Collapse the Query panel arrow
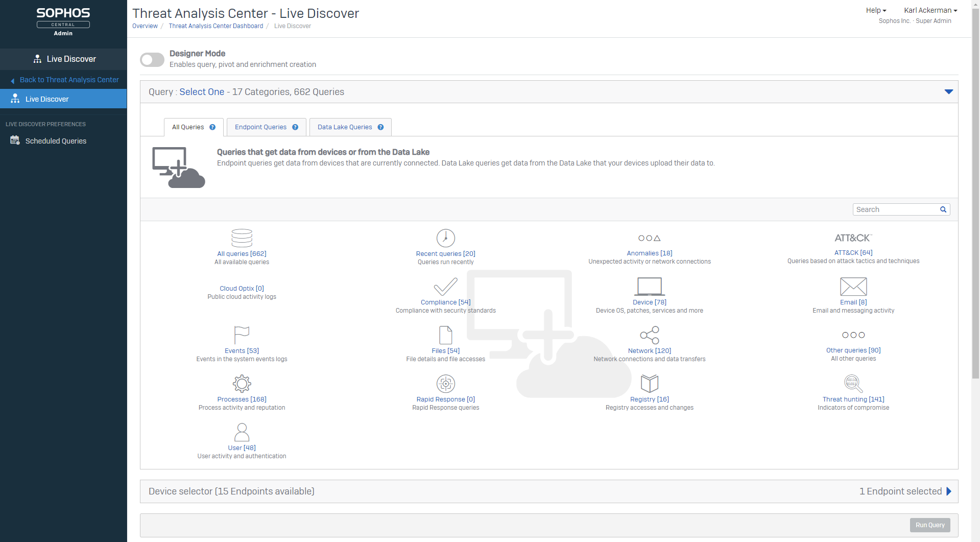This screenshot has height=542, width=980. [948, 92]
